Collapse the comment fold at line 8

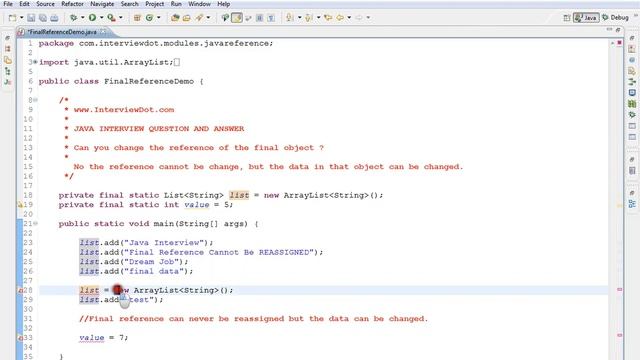(35, 100)
